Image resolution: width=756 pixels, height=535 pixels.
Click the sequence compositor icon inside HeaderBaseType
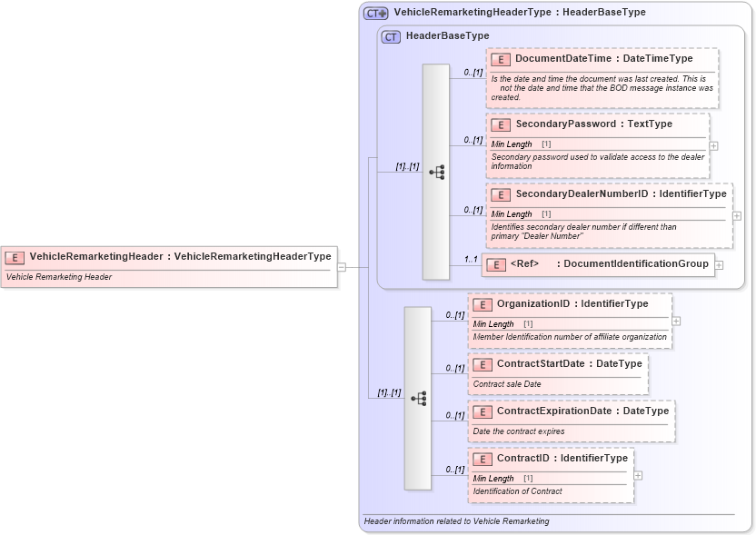point(437,170)
